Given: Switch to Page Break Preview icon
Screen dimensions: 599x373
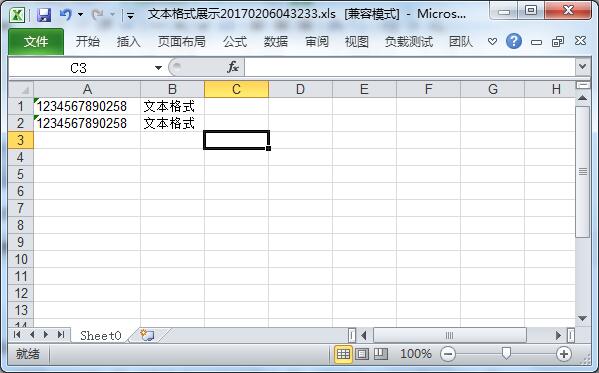Looking at the screenshot, I should click(380, 354).
